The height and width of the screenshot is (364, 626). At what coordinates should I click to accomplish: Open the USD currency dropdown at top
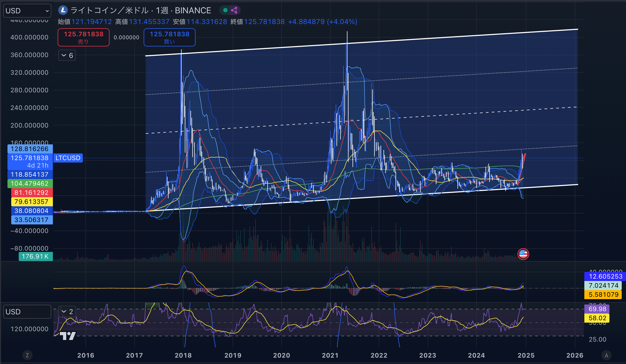click(27, 11)
